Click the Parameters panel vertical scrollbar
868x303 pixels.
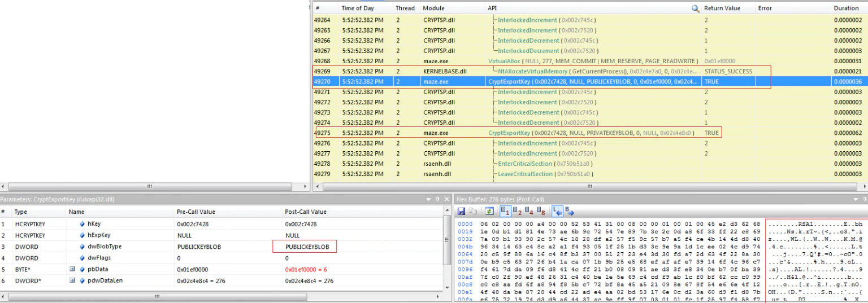pos(448,249)
